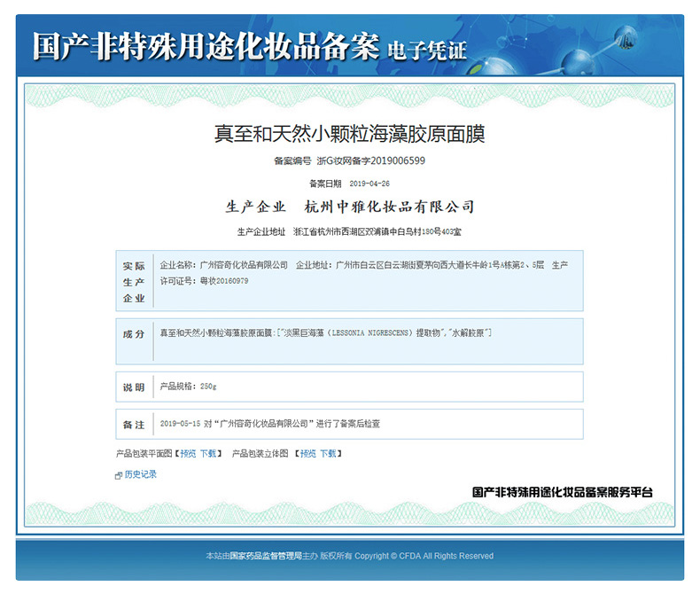Screen dimensions: 700x602
Task: Select the address 浙江省杭州市西湖区双浦镇 text
Action: 341,231
